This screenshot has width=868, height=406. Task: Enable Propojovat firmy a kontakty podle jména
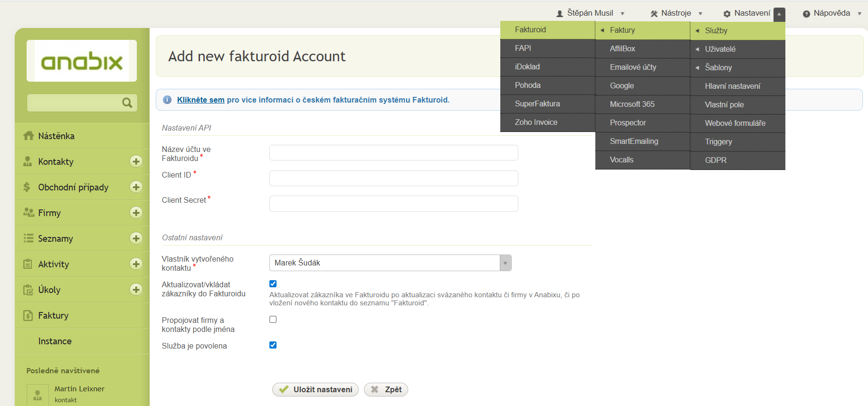point(273,319)
